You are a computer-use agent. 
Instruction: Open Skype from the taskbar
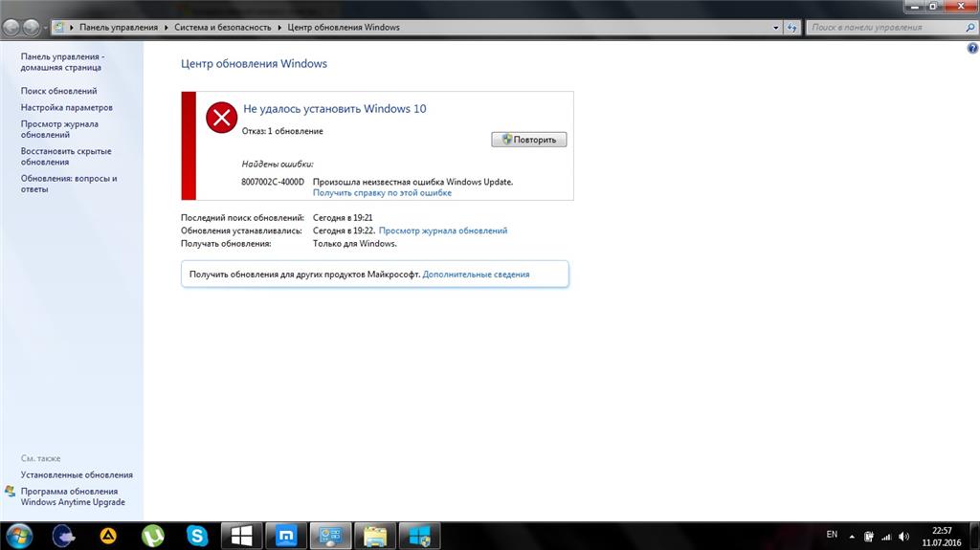coord(197,536)
